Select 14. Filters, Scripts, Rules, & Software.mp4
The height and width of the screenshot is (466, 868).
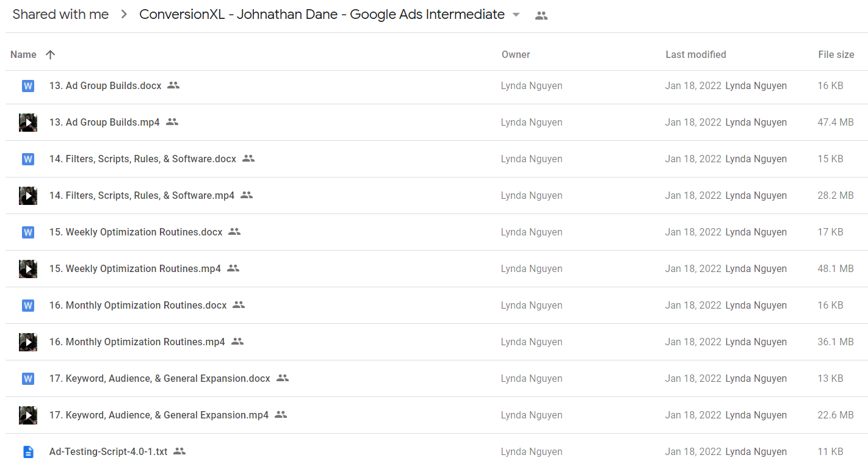[x=142, y=196]
